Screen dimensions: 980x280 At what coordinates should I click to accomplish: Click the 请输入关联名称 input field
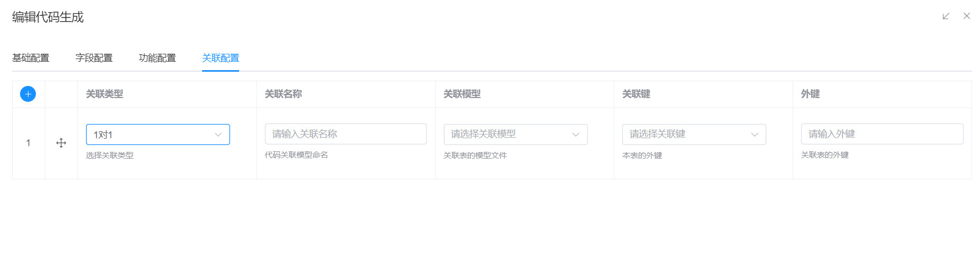(346, 134)
